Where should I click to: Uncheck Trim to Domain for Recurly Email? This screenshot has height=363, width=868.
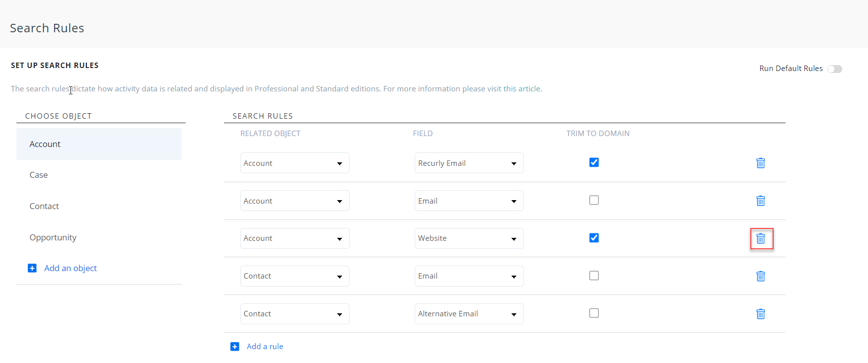point(594,162)
